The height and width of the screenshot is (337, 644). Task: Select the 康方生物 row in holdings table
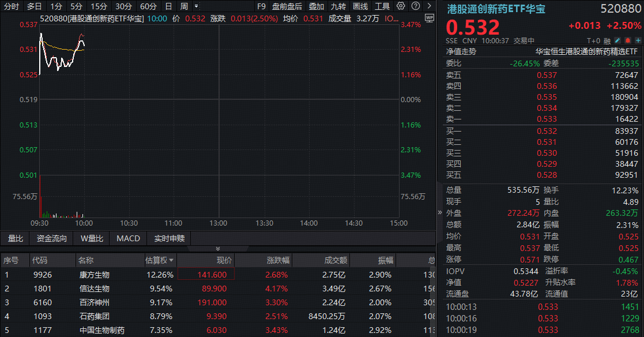click(94, 275)
